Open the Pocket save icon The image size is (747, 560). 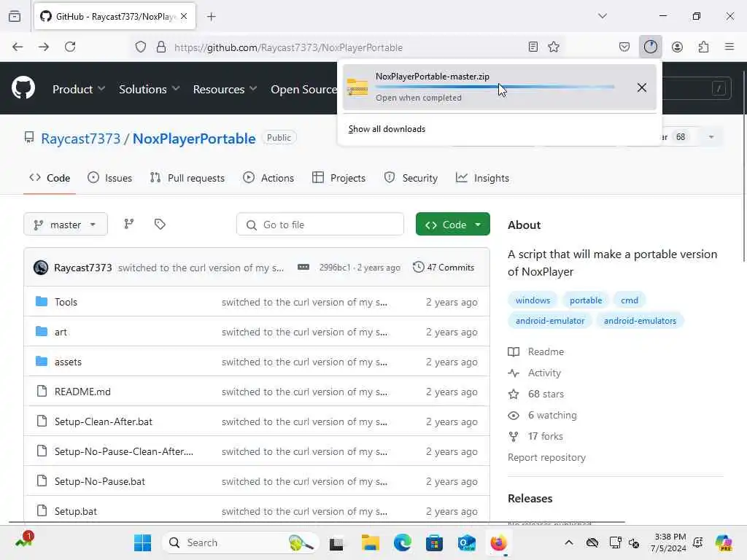(x=624, y=47)
